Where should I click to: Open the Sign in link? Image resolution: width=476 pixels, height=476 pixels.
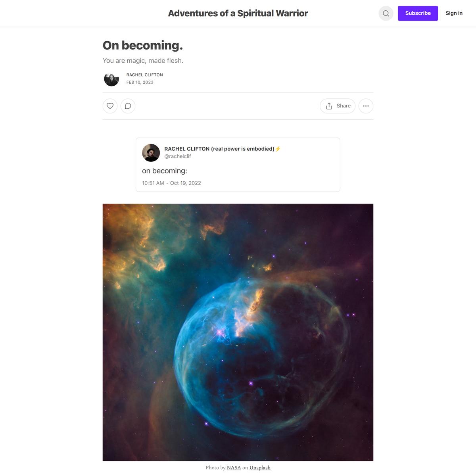click(x=454, y=13)
